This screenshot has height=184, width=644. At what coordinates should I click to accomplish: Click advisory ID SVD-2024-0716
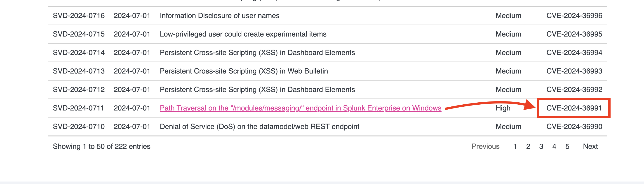(x=79, y=16)
